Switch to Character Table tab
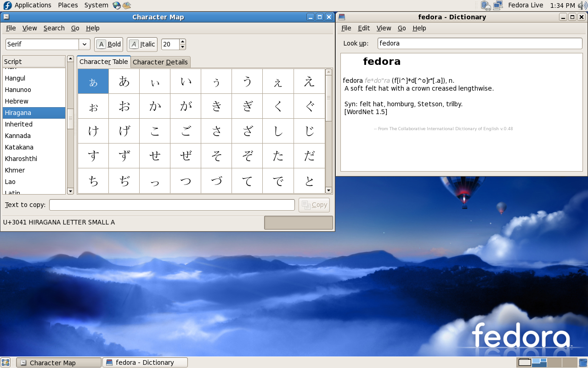 104,62
